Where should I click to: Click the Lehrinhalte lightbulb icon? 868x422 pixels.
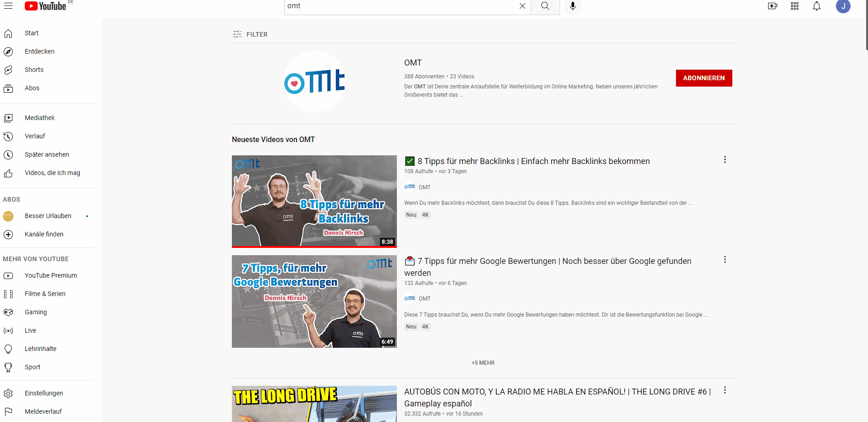coord(8,349)
